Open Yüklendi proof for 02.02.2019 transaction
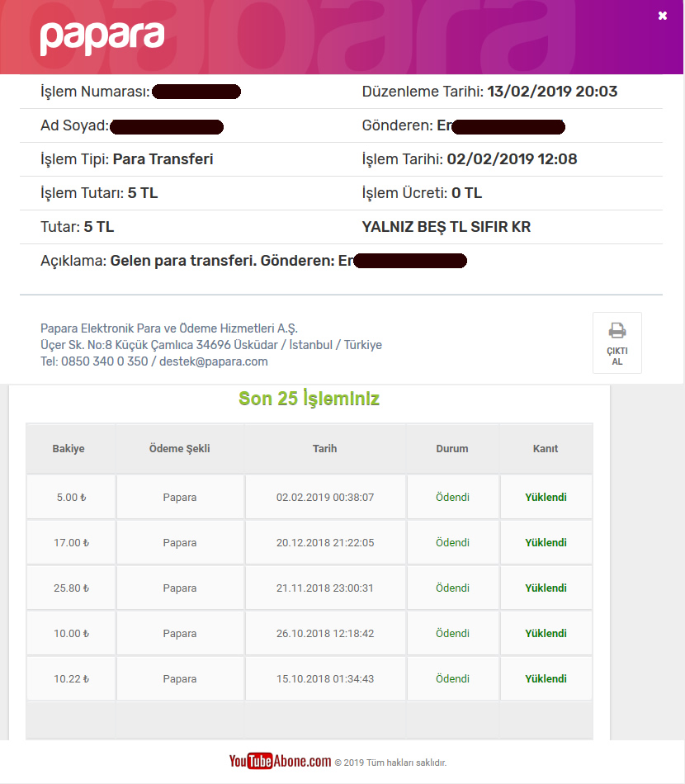This screenshot has width=685, height=784. [546, 497]
